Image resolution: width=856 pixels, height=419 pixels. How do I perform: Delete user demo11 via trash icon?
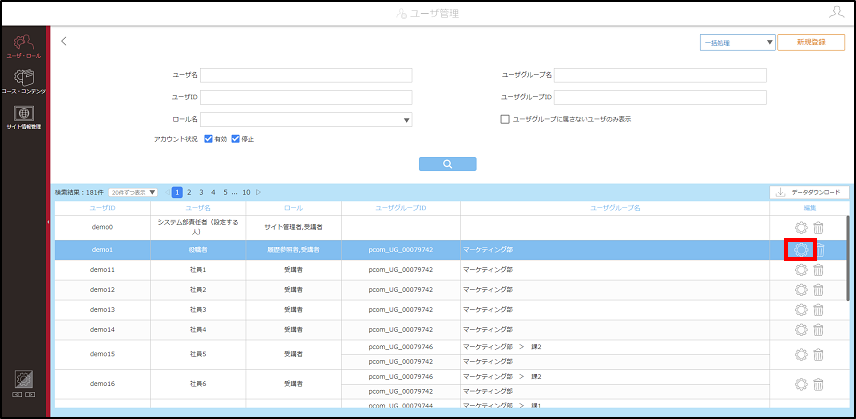(x=818, y=270)
